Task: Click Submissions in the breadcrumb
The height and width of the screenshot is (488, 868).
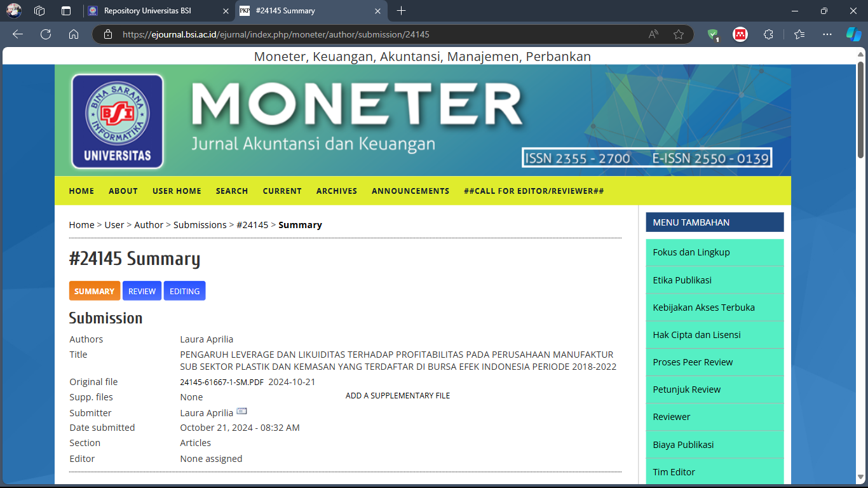Action: (200, 225)
